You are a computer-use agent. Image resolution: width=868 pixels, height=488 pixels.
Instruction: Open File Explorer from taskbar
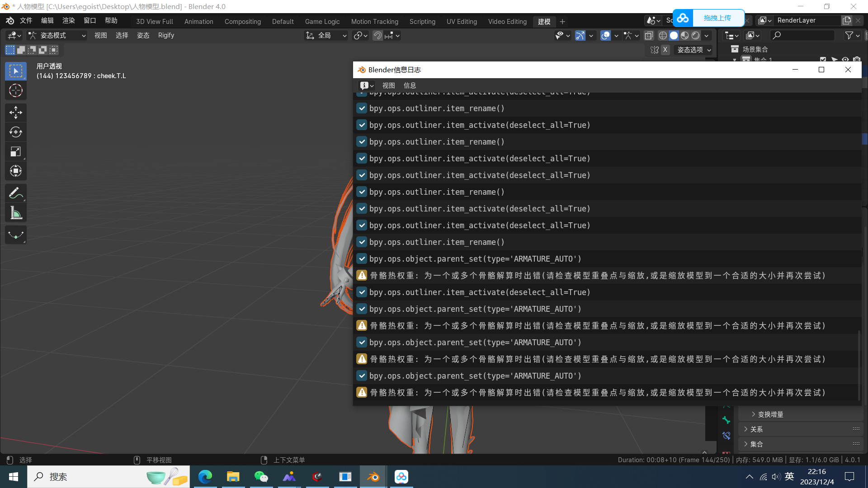point(233,477)
